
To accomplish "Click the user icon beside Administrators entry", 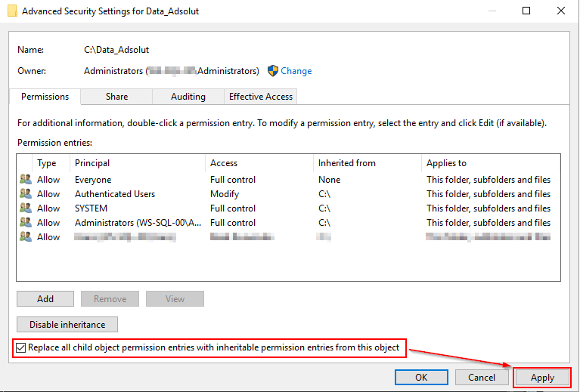I will 26,223.
